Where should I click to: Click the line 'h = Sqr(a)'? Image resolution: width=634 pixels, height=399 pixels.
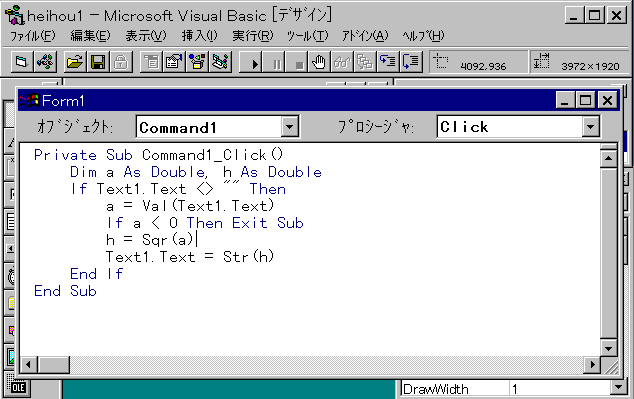[150, 240]
